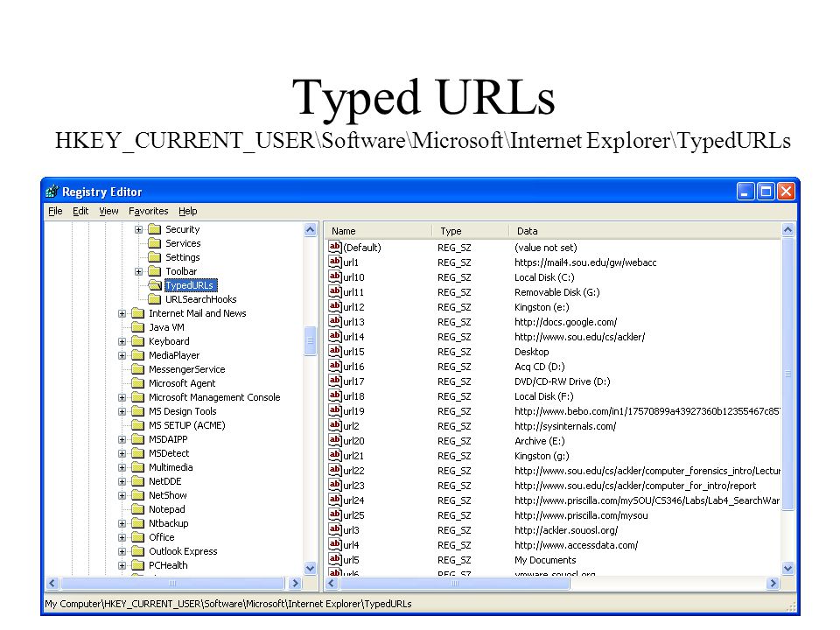Screen dimensions: 840x630
Task: Click the string icon for url2
Action: 335,426
